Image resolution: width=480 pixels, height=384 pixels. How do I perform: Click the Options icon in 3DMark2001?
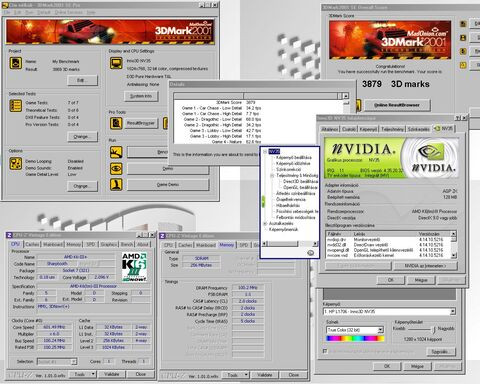click(x=16, y=163)
